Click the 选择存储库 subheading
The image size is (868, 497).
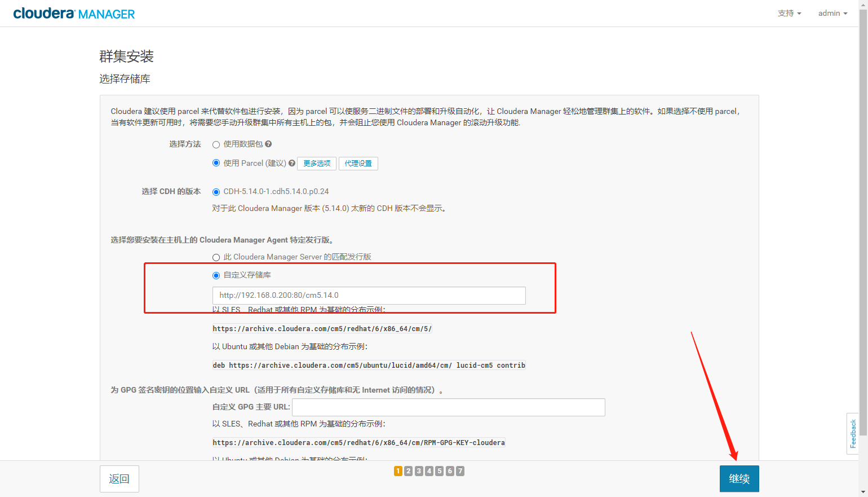(125, 79)
